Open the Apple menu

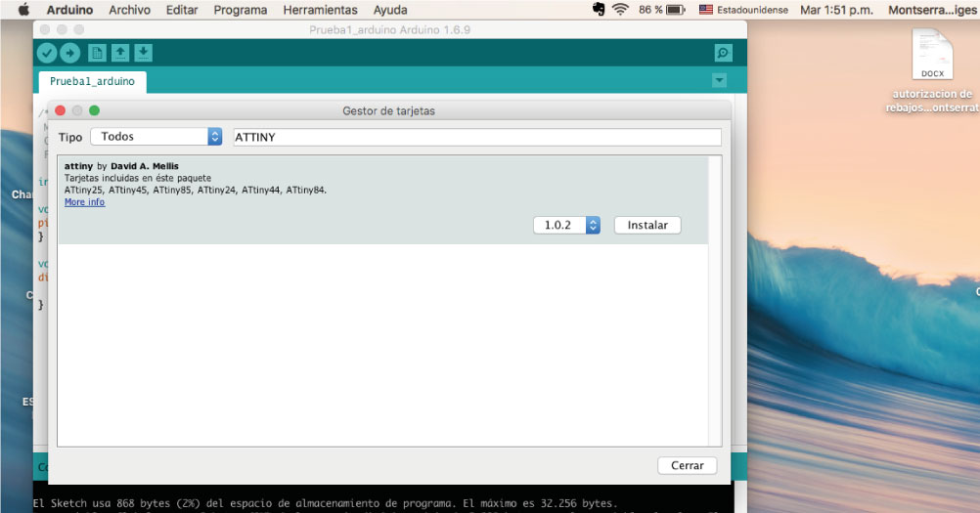(23, 10)
